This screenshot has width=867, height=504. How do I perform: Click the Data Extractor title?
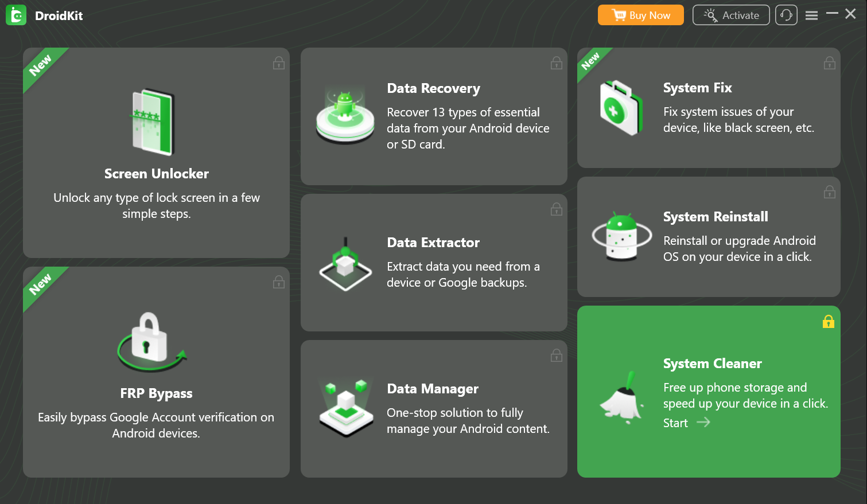click(x=433, y=243)
